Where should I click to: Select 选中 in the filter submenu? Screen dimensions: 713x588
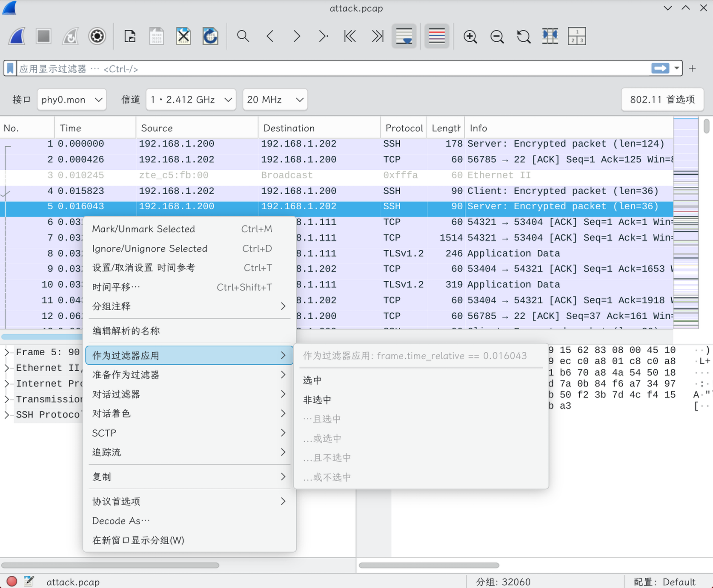click(x=421, y=380)
